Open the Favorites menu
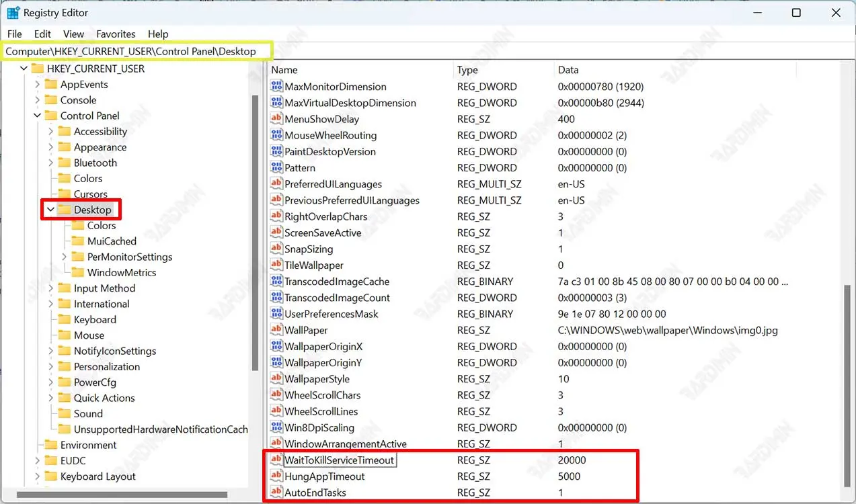856x504 pixels. [116, 34]
